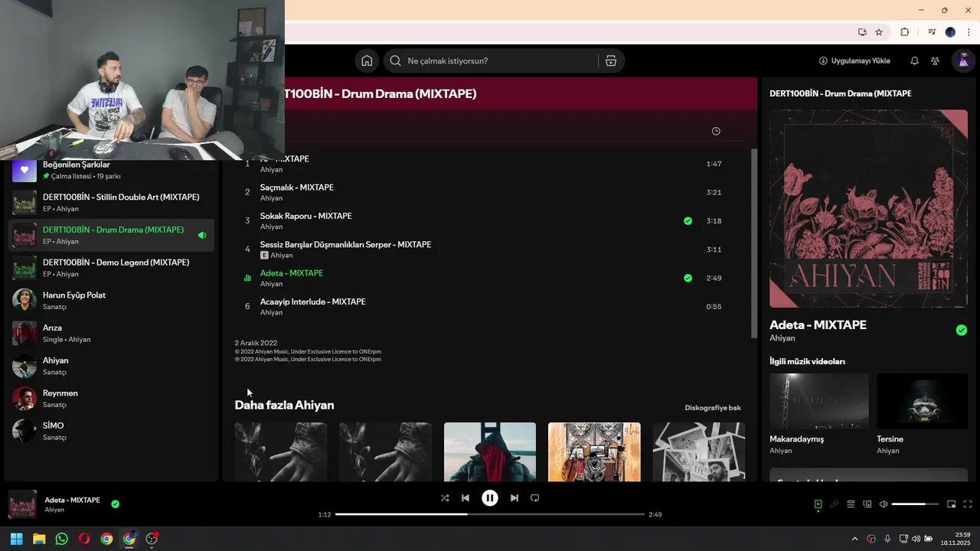Click Ahiyan link under Now Playing title
This screenshot has width=980, height=551.
pyautogui.click(x=782, y=338)
